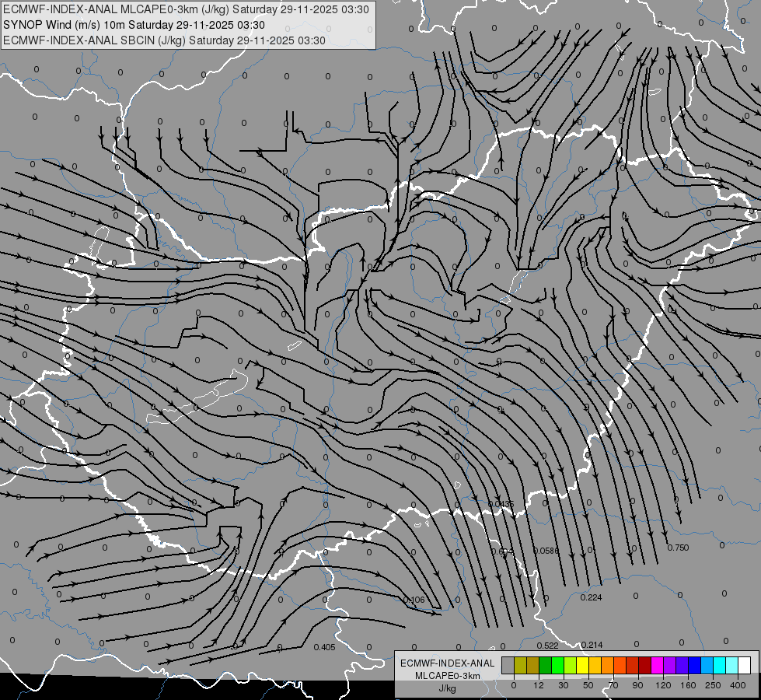Click the map value '0.224'

click(591, 597)
